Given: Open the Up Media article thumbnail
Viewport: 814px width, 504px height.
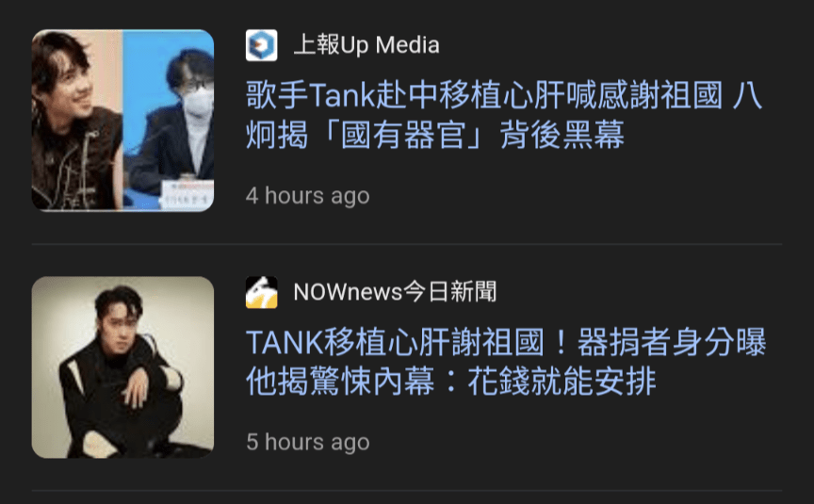Looking at the screenshot, I should pos(122,121).
